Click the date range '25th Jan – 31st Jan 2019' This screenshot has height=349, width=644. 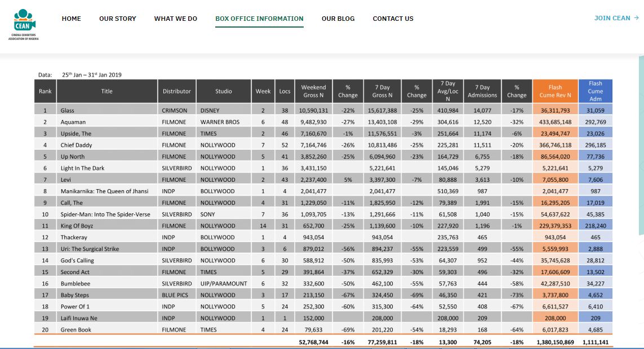92,75
